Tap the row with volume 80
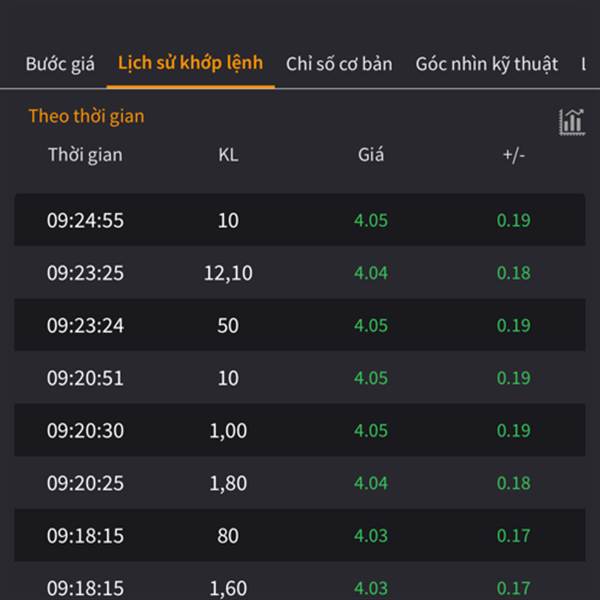Screen dimensions: 600x600 300,535
